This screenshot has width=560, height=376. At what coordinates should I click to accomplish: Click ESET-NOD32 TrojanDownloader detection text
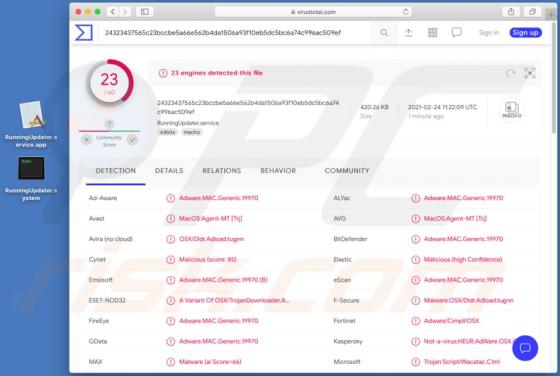pyautogui.click(x=234, y=300)
